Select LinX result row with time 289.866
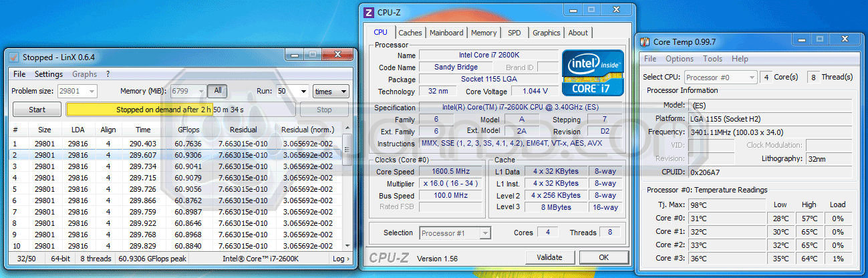Image resolution: width=868 pixels, height=278 pixels. [x=176, y=200]
